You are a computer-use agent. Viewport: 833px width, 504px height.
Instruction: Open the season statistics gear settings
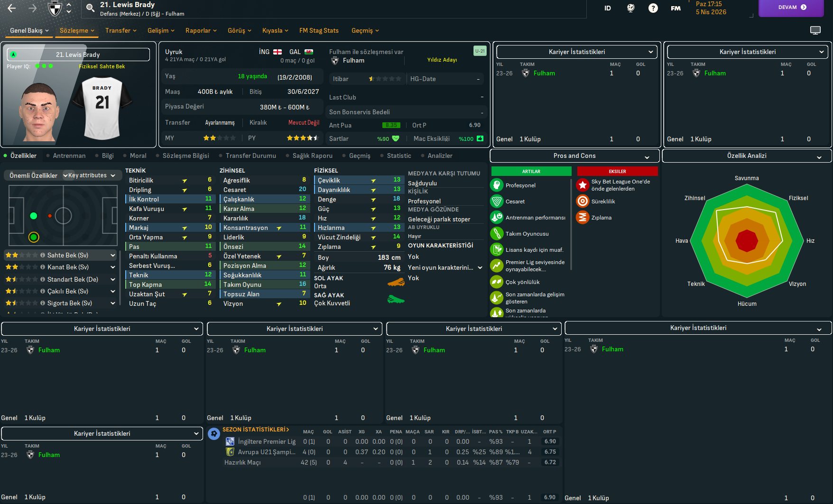pyautogui.click(x=214, y=433)
